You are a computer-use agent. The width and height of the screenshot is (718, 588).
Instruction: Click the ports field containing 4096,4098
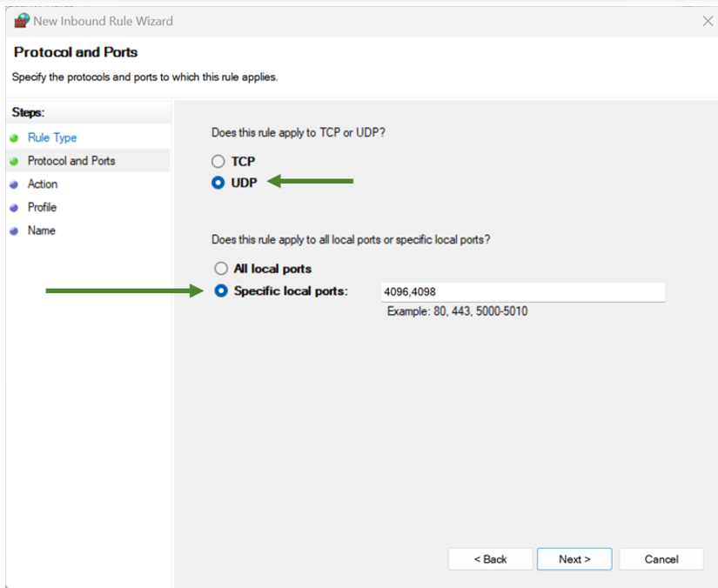522,292
